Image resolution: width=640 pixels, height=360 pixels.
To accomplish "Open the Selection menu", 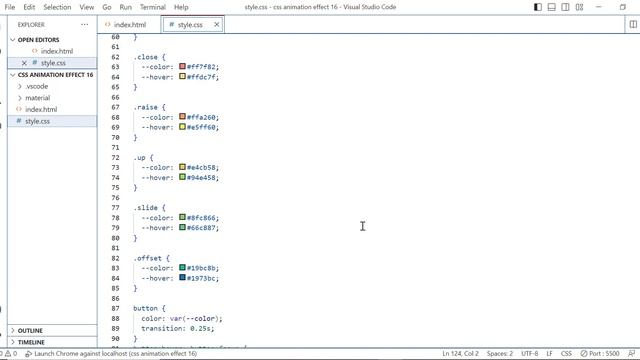I will coord(57,7).
